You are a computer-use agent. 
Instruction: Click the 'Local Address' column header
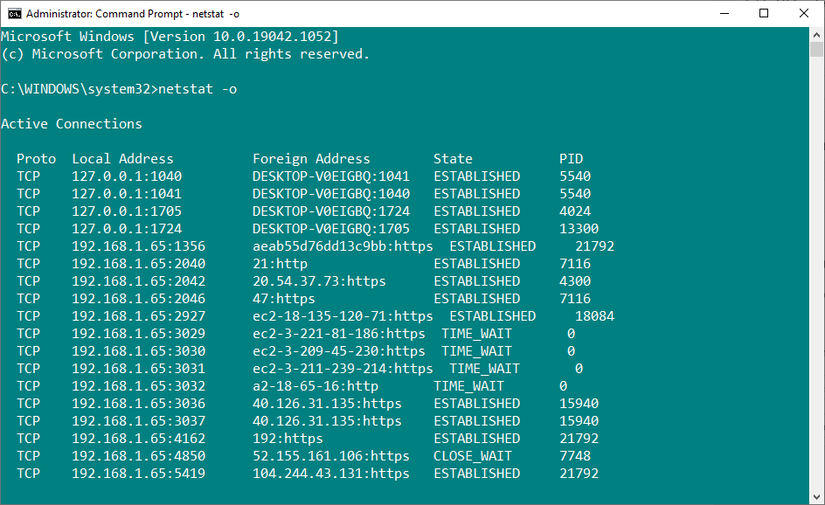(x=123, y=159)
